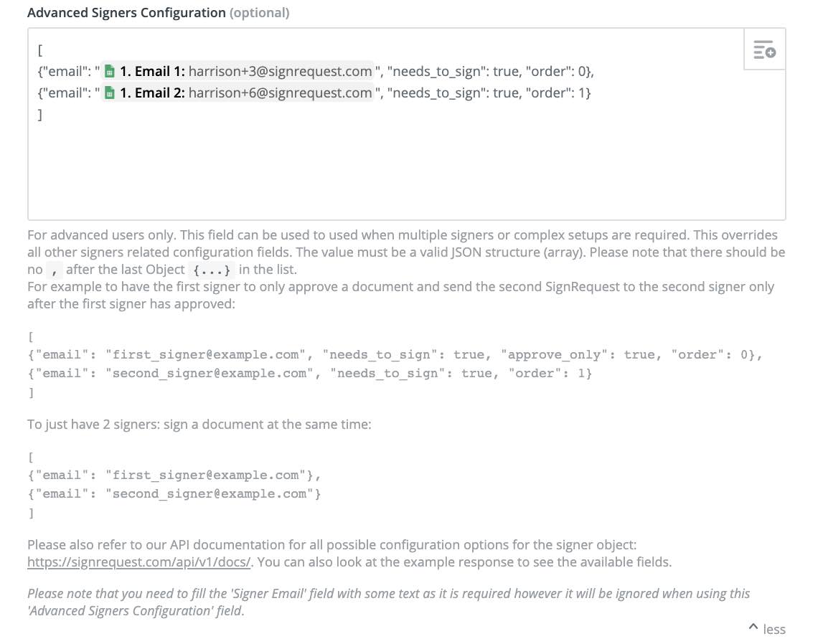Viewport: 818px width, 644px height.
Task: Click empty space inside the configuration field
Action: pyautogui.click(x=406, y=167)
